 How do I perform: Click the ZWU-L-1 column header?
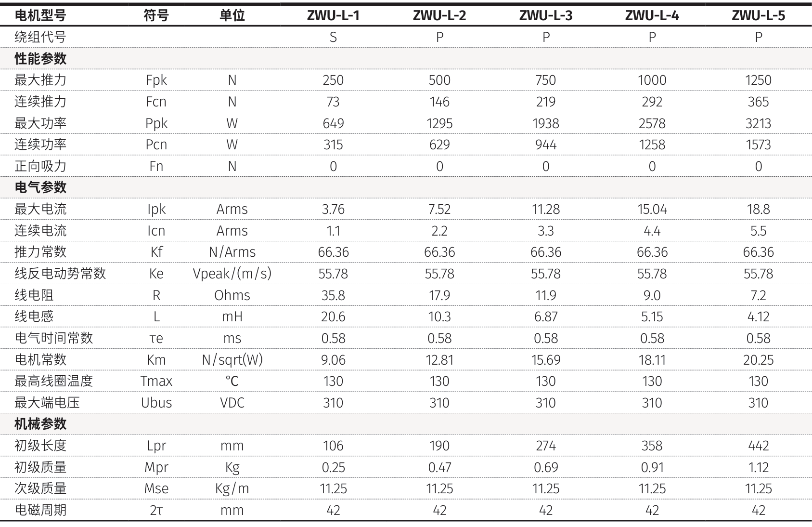coord(333,15)
